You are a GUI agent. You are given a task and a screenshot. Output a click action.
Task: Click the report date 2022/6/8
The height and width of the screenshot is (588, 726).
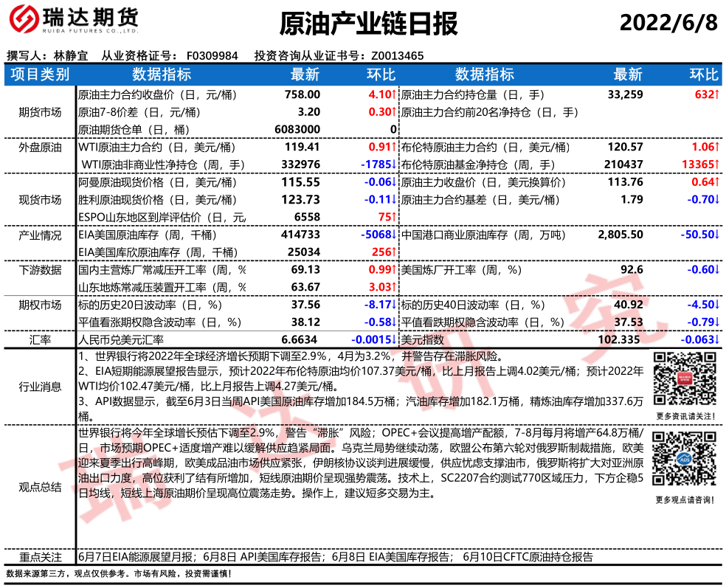tap(668, 23)
